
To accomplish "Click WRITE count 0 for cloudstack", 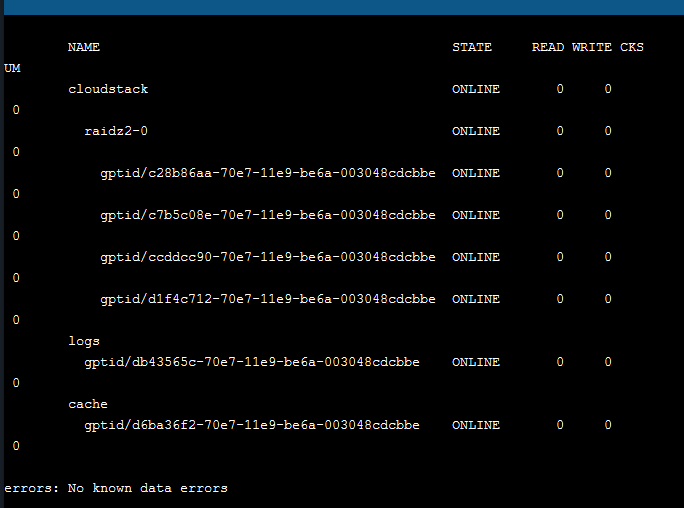I will pos(608,89).
